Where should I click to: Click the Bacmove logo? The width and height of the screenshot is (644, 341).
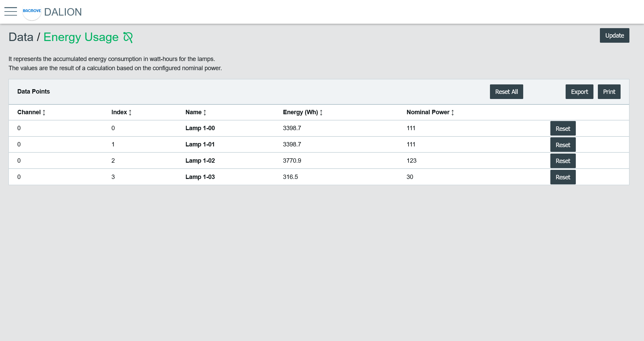click(x=32, y=12)
